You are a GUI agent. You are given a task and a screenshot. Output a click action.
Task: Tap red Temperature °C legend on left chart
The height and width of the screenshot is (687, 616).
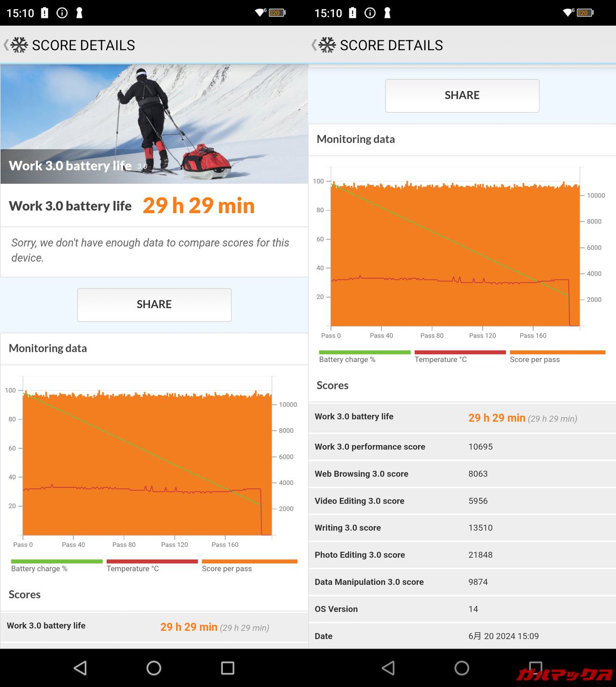click(152, 566)
